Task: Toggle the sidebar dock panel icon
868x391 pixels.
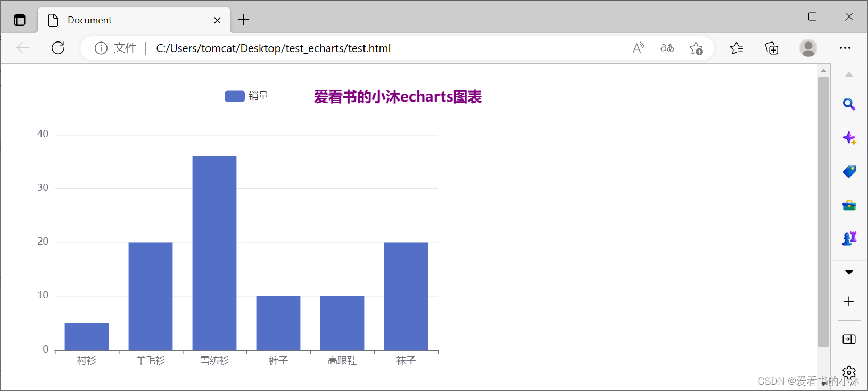Action: pos(849,339)
